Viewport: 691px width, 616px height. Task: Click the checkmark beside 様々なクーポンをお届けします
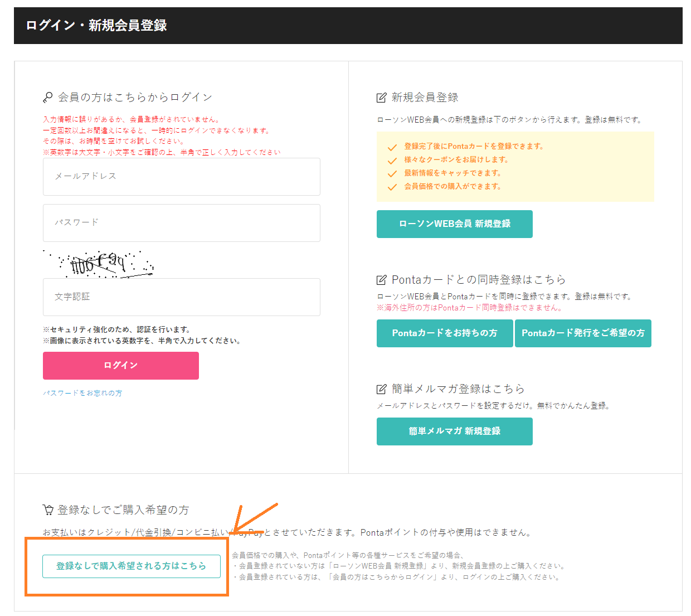point(392,161)
